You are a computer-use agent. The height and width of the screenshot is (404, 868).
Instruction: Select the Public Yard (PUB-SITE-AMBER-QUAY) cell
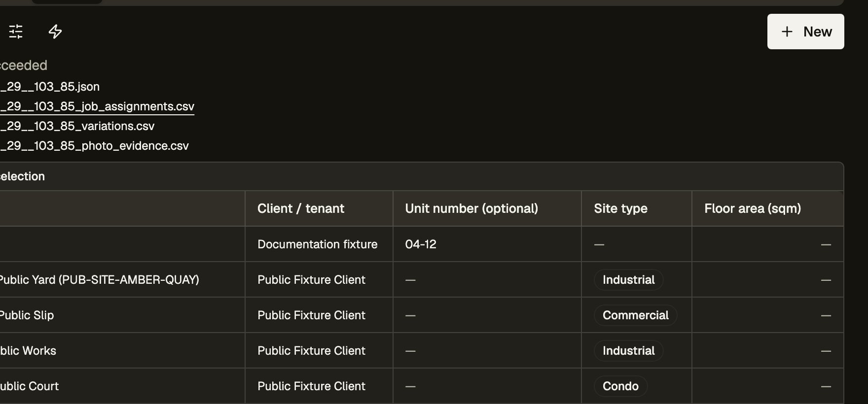[x=122, y=280]
